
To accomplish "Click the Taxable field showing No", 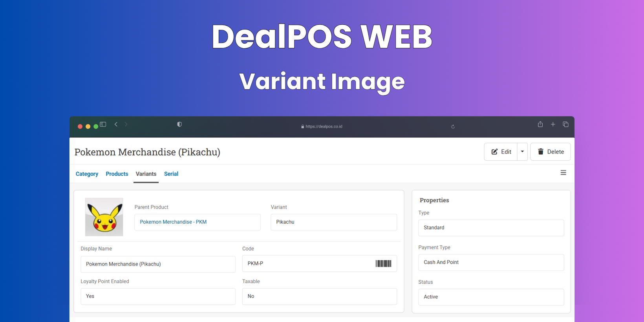I will point(320,296).
